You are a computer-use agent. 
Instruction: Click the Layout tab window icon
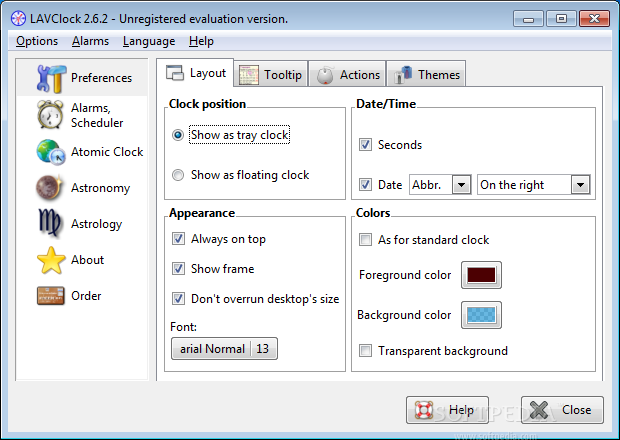pos(175,73)
